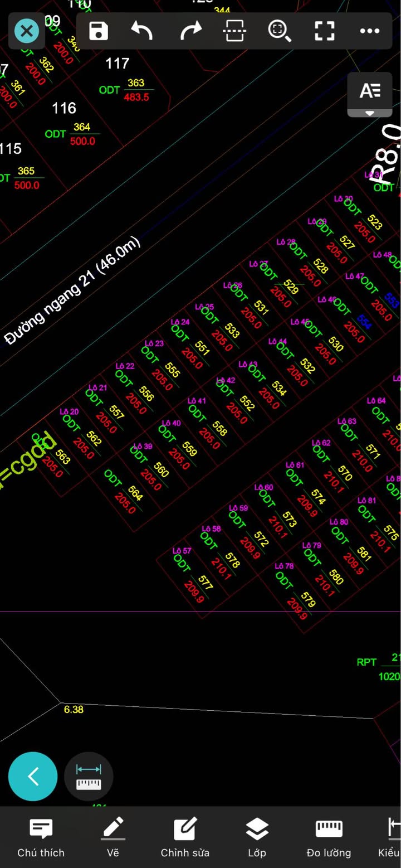Open the three-dot more options menu
The image size is (401, 868).
(369, 31)
